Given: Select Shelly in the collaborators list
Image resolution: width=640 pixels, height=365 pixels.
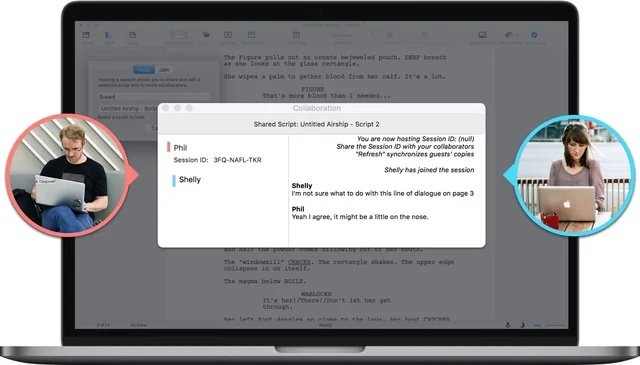Looking at the screenshot, I should point(190,180).
